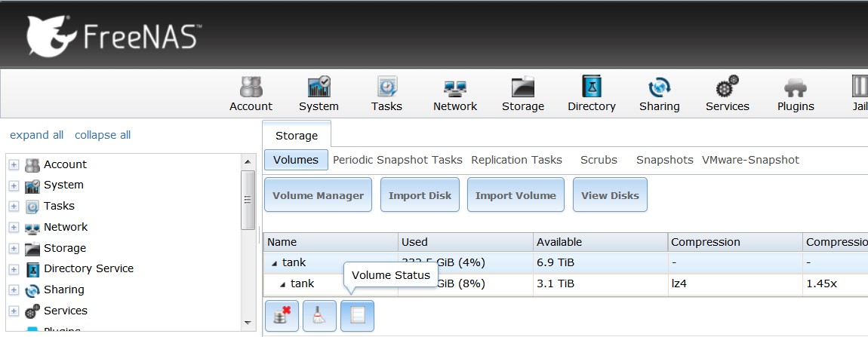Viewport: 868px width, 337px height.
Task: Switch to the Scrubs tab
Action: (599, 160)
